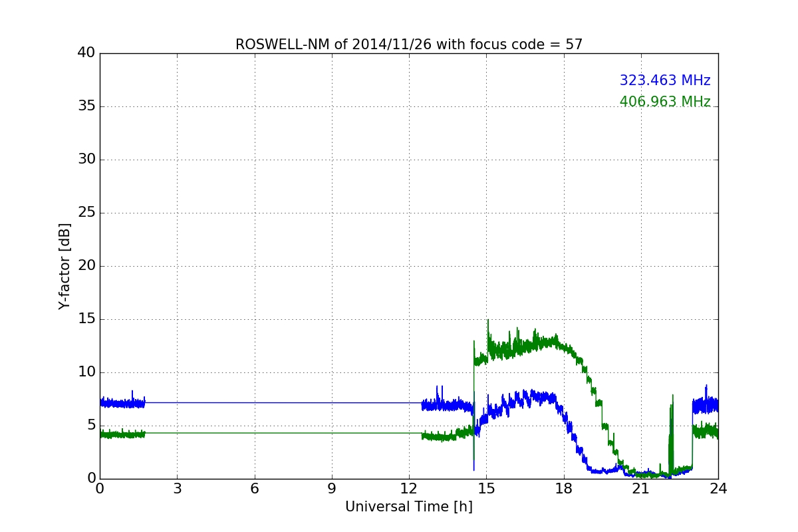Viewport: 798px width, 532px height.
Task: Click the y-axis tick label 30
Action: point(86,160)
